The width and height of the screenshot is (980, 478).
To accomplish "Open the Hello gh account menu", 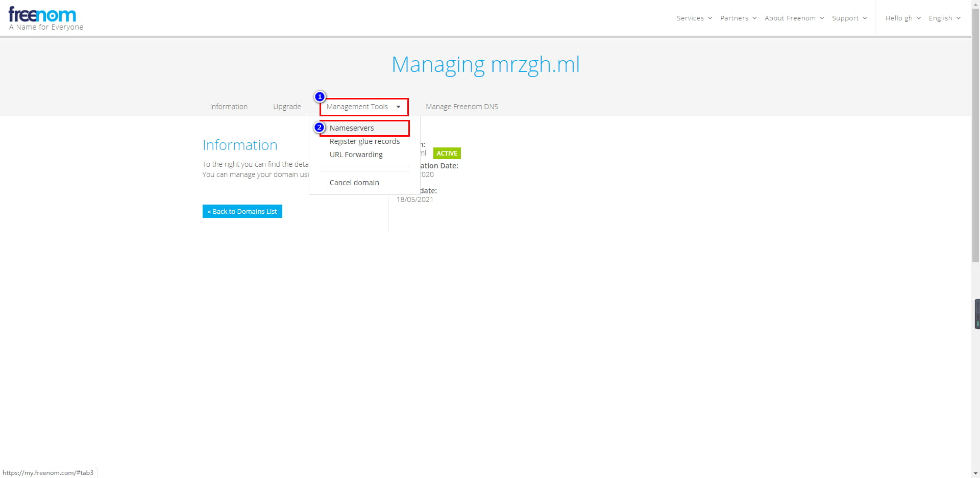I will coord(903,18).
